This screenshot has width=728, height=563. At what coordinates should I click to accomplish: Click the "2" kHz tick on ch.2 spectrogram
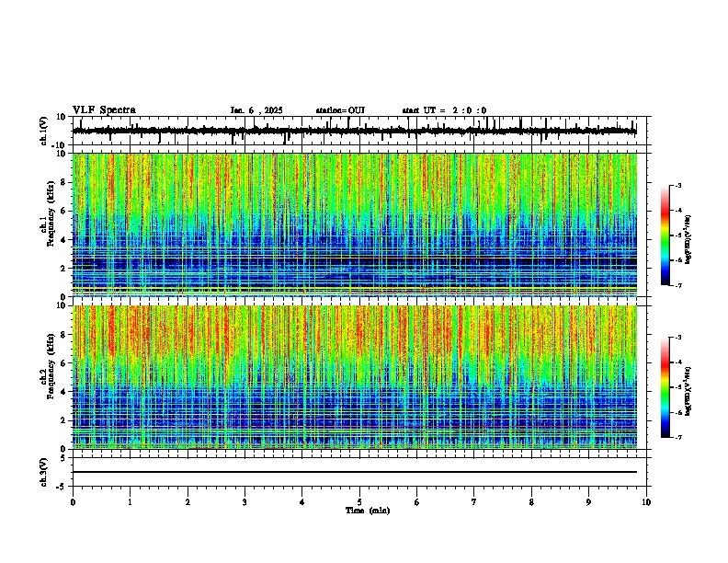(x=64, y=420)
